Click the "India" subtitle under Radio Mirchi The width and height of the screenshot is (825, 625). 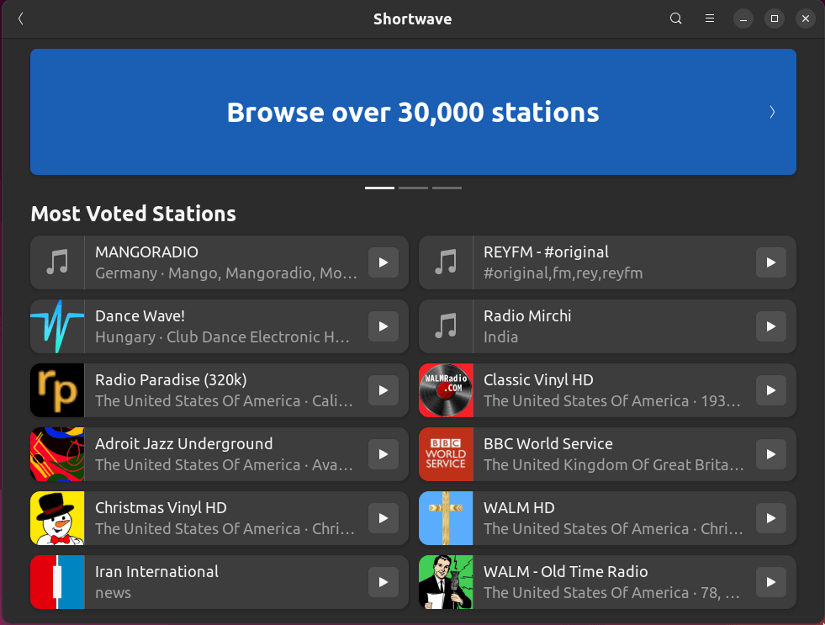coord(501,337)
